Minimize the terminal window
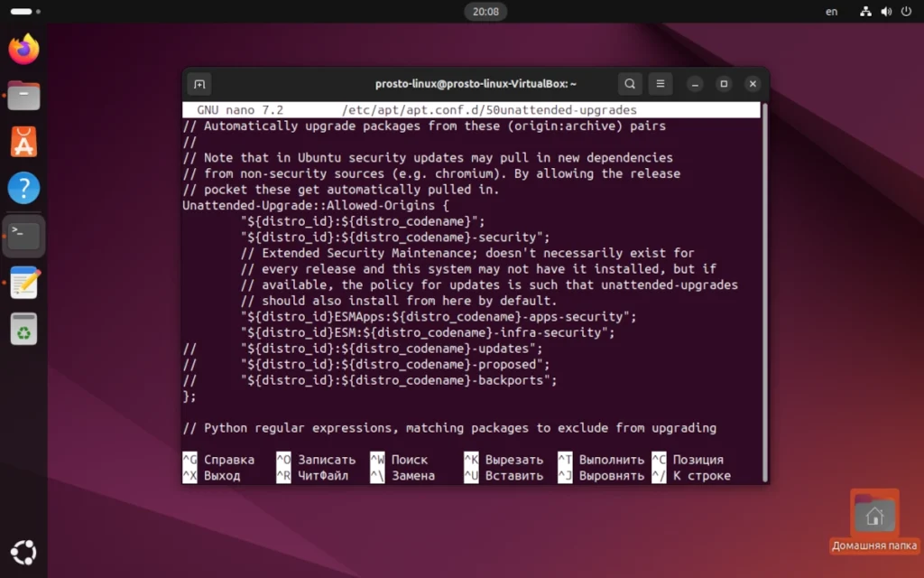The width and height of the screenshot is (924, 578). pos(696,84)
